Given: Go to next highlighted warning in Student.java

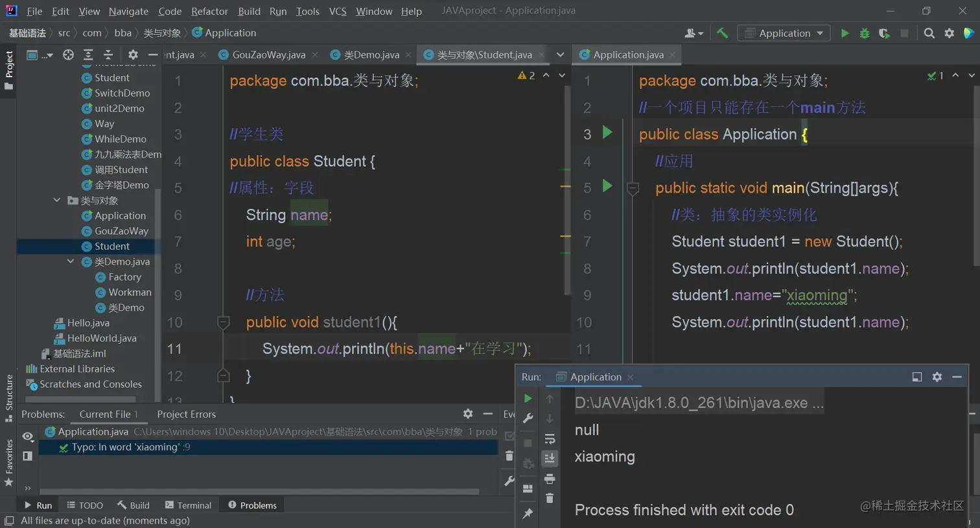Looking at the screenshot, I should 562,75.
